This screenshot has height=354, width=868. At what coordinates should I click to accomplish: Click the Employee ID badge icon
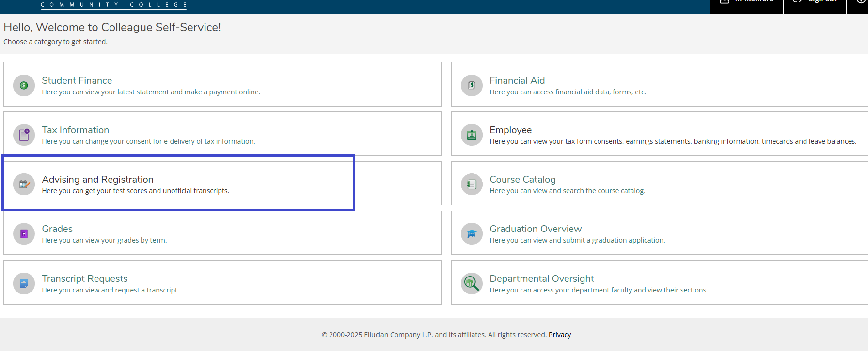coord(472,135)
